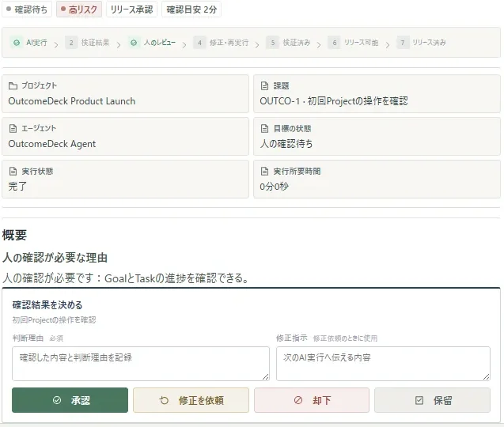Click the 必須 label next to 判断理由
This screenshot has width=504, height=427.
56,338
